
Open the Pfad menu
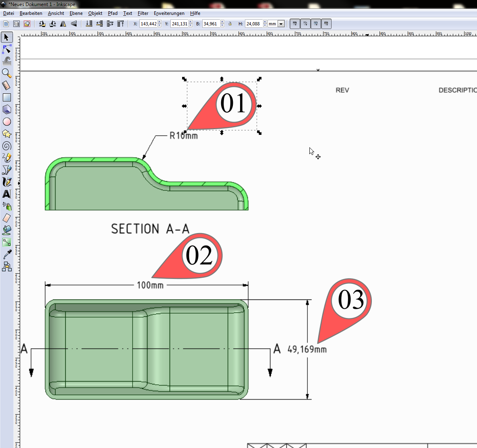112,13
